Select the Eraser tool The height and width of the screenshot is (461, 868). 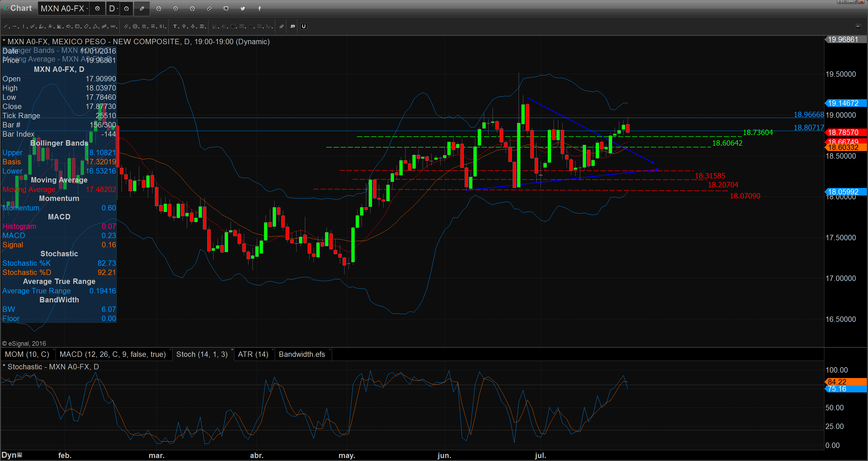pyautogui.click(x=282, y=26)
